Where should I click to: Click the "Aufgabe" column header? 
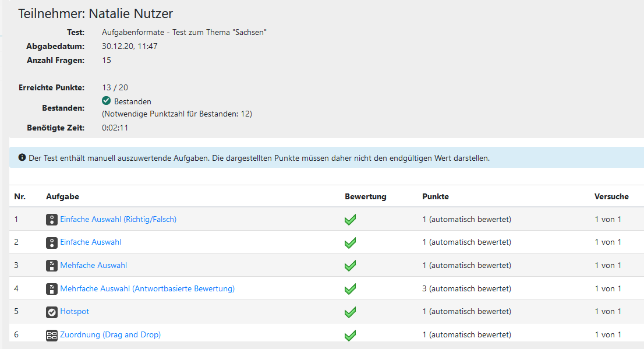pyautogui.click(x=62, y=196)
